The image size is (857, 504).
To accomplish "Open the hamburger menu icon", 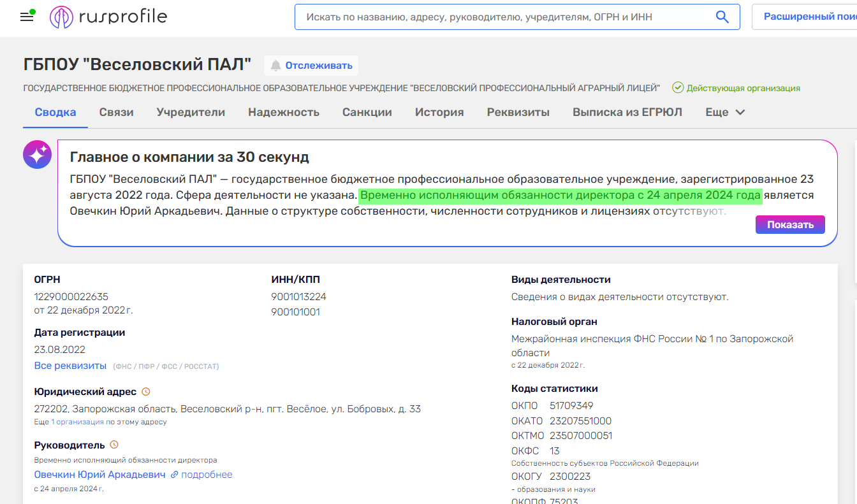I will pos(27,17).
